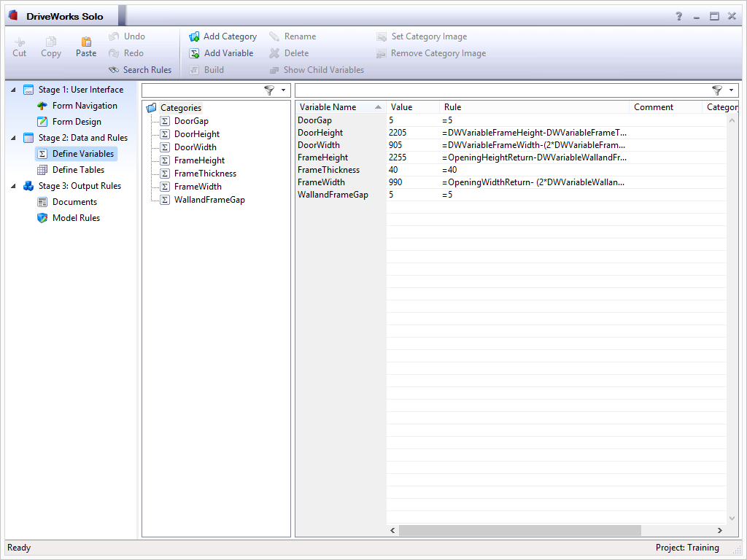Click the variables filter text field
Image resolution: width=747 pixels, height=560 pixels.
click(x=503, y=90)
